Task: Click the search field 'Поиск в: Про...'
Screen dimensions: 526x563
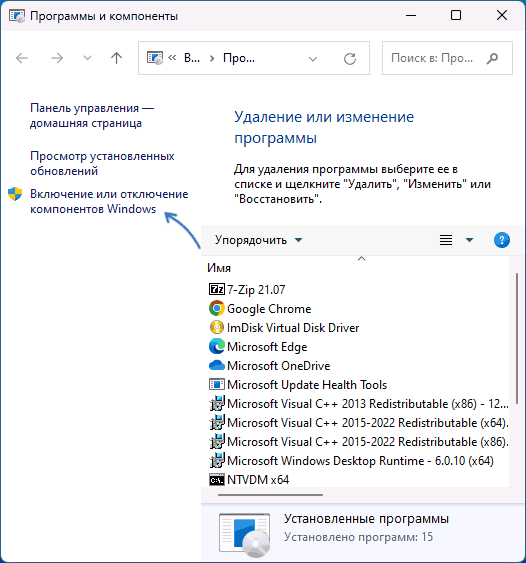Action: (x=447, y=58)
